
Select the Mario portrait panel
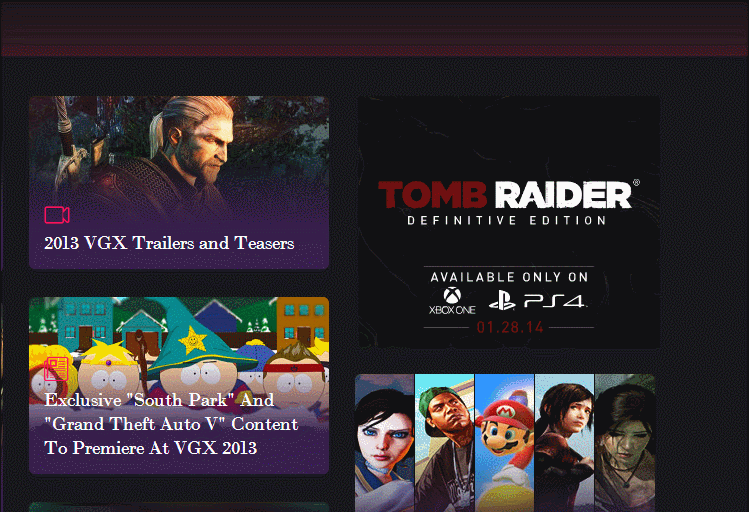coord(505,443)
